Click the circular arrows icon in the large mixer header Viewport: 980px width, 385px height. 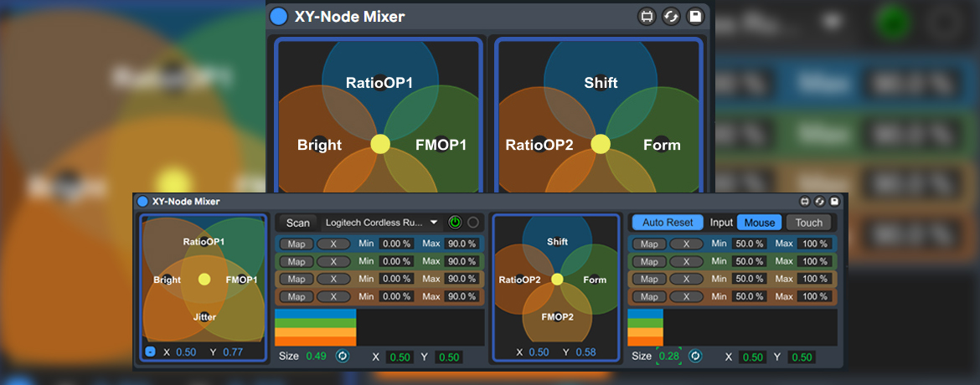coord(671,17)
